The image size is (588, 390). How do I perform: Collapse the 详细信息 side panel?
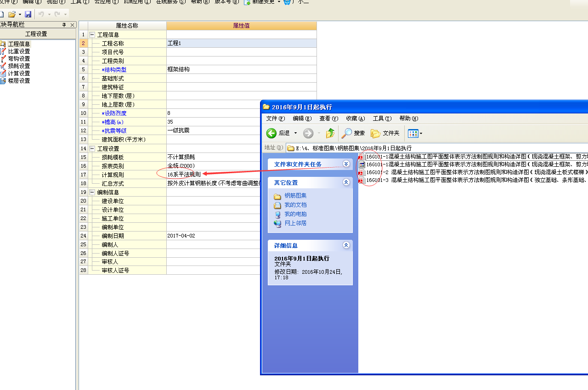pyautogui.click(x=346, y=245)
